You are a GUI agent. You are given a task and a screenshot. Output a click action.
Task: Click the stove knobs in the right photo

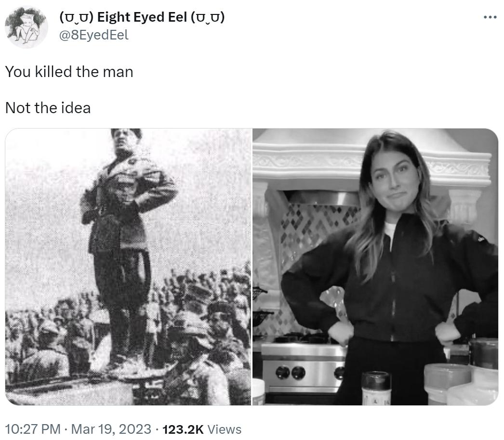[291, 373]
